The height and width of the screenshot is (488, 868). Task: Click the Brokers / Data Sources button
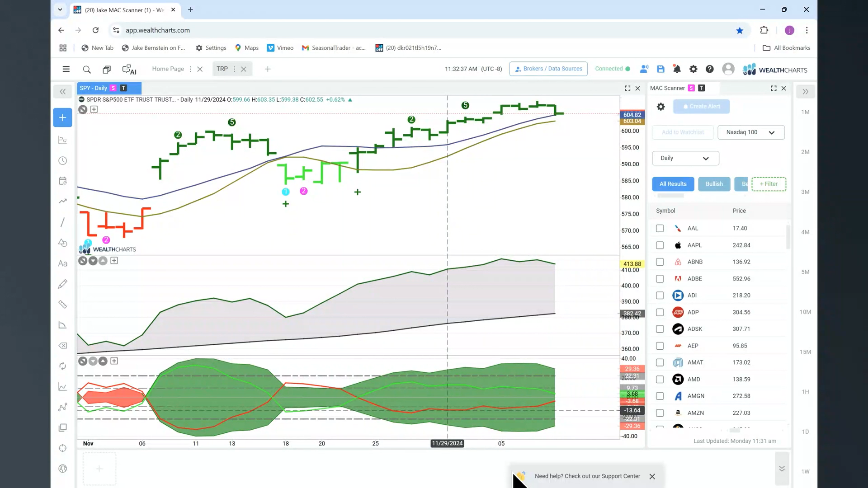548,69
